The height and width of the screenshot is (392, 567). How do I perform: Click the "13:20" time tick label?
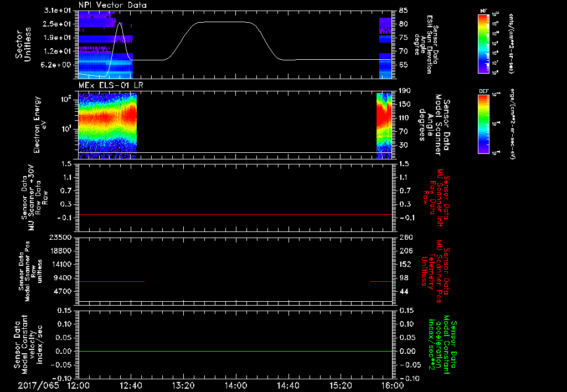point(183,385)
